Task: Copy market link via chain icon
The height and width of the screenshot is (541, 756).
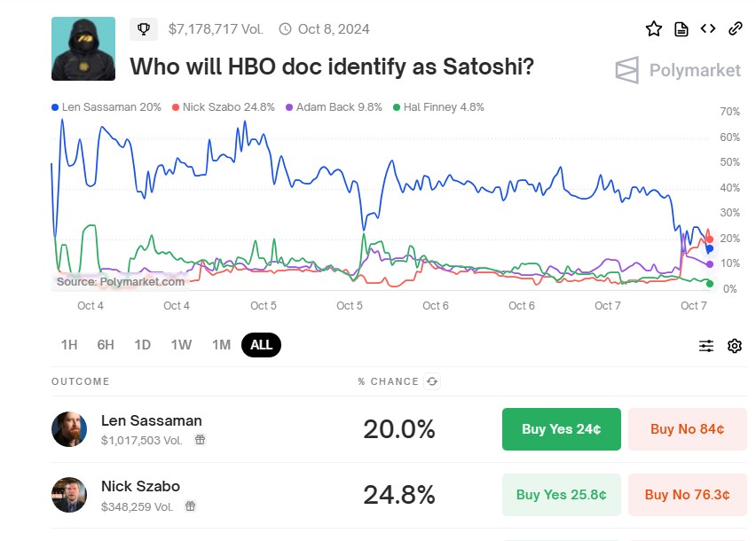Action: point(735,28)
